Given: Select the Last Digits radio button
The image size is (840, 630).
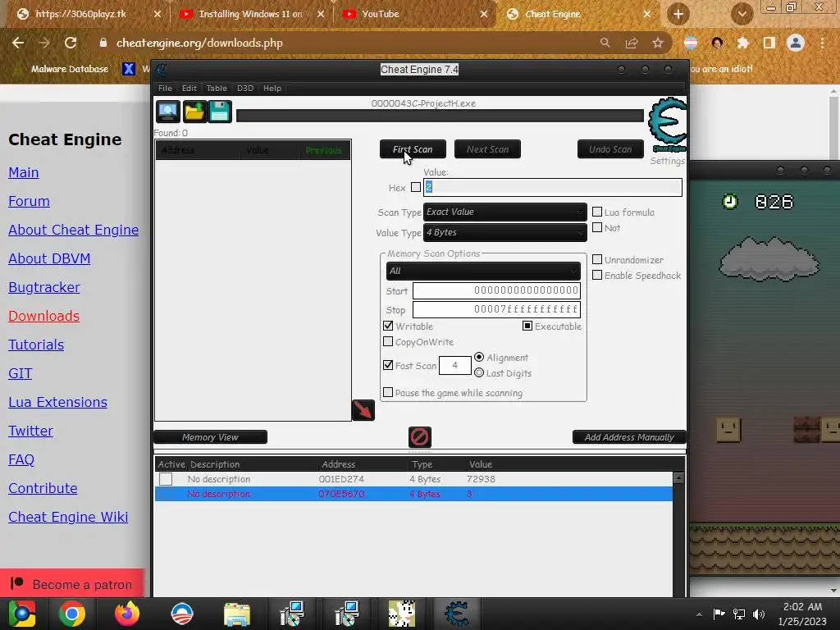Looking at the screenshot, I should (x=479, y=372).
